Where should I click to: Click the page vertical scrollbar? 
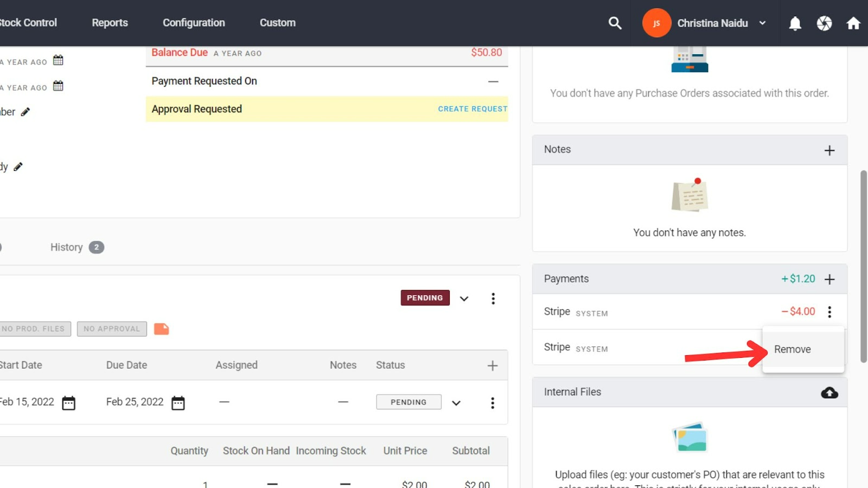[864, 266]
